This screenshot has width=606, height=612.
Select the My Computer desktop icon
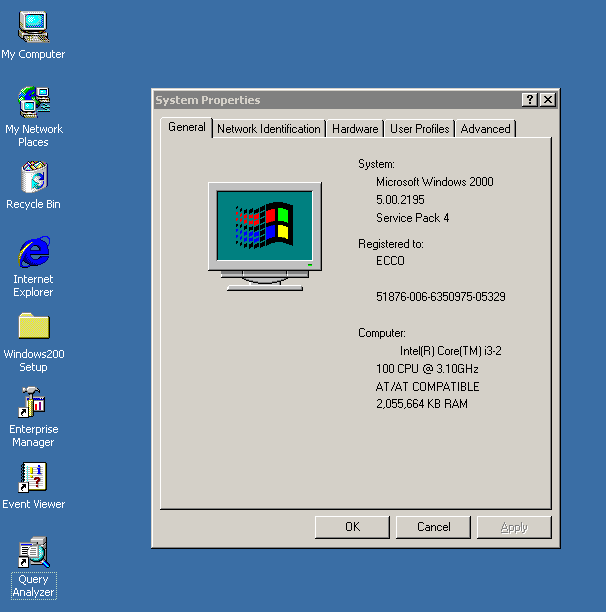pyautogui.click(x=33, y=27)
